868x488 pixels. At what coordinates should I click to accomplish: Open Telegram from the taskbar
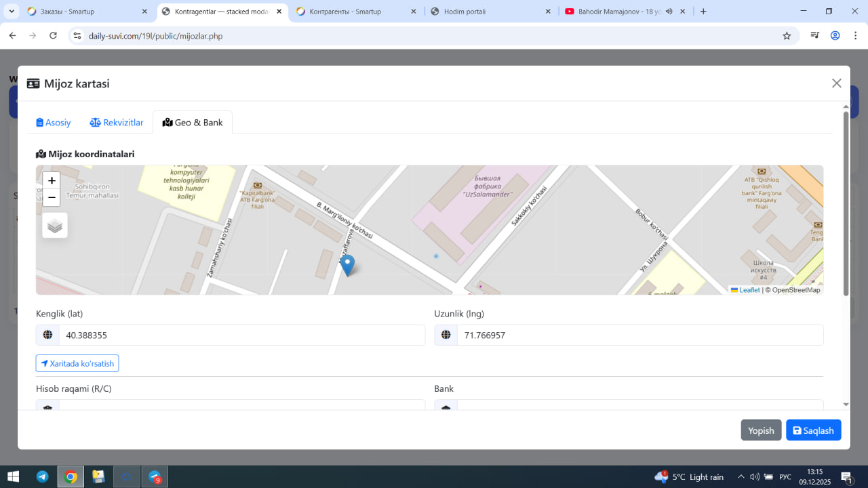[42, 476]
